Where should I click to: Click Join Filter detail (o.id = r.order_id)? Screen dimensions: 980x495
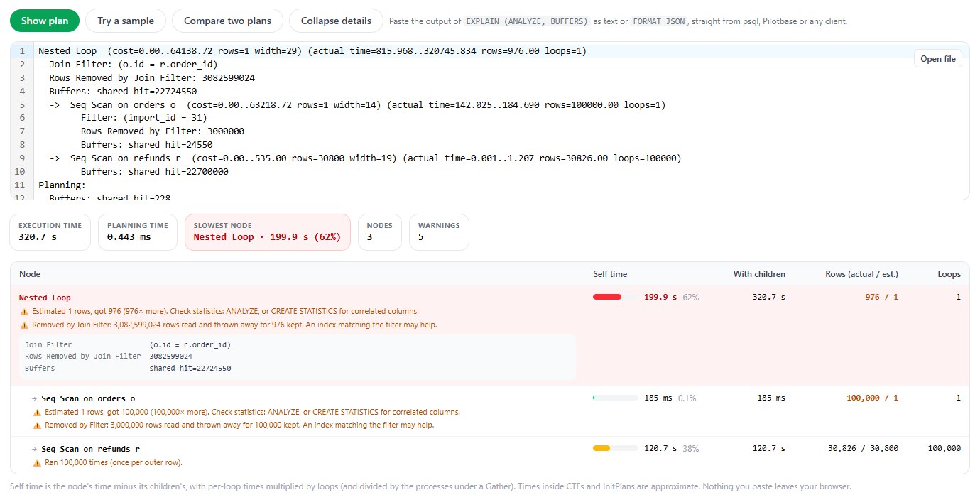190,344
